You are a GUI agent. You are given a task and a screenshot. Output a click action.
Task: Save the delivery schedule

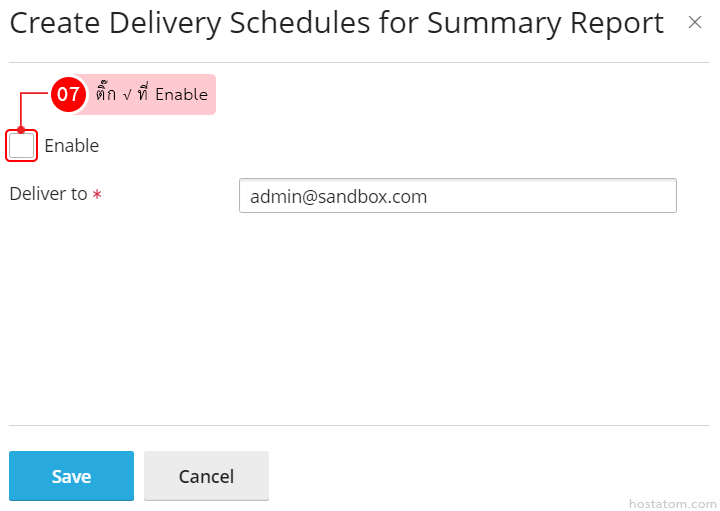(71, 476)
